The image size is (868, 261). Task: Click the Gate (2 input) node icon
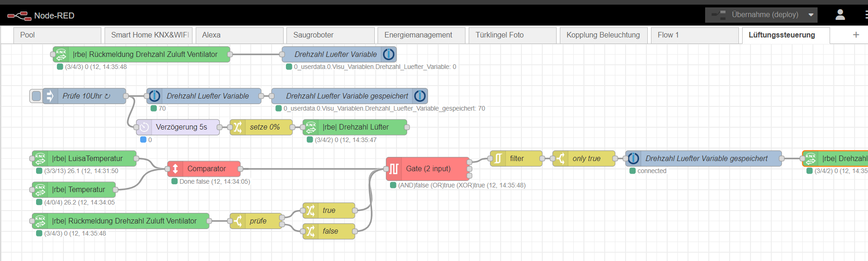click(x=394, y=168)
